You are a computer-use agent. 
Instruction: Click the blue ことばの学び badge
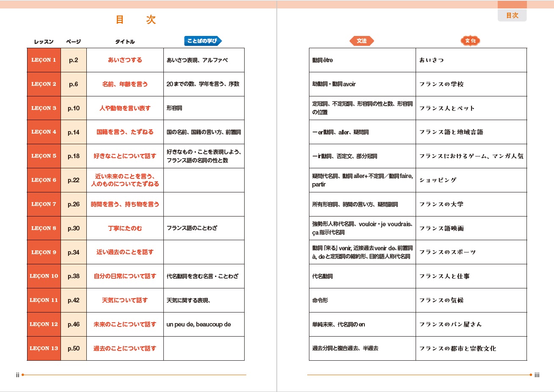(203, 41)
